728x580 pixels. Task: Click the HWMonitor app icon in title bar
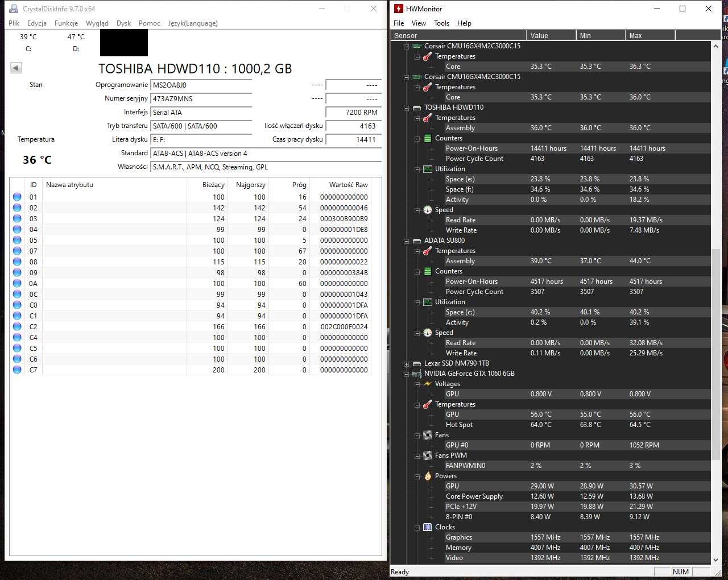tap(399, 9)
